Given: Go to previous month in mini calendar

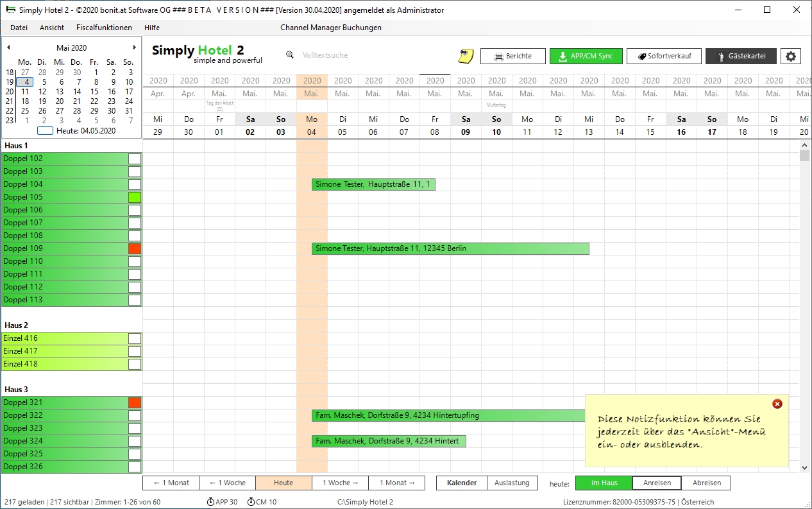Looking at the screenshot, I should (x=8, y=47).
